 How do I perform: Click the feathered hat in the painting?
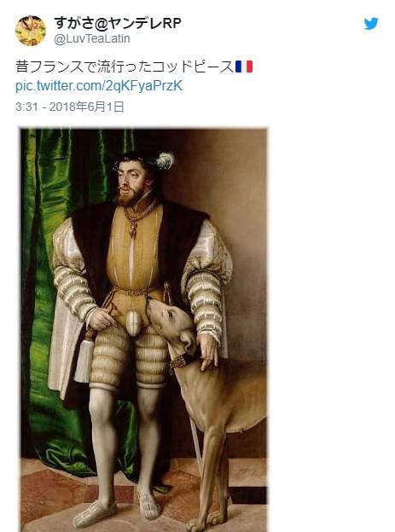pos(146,161)
